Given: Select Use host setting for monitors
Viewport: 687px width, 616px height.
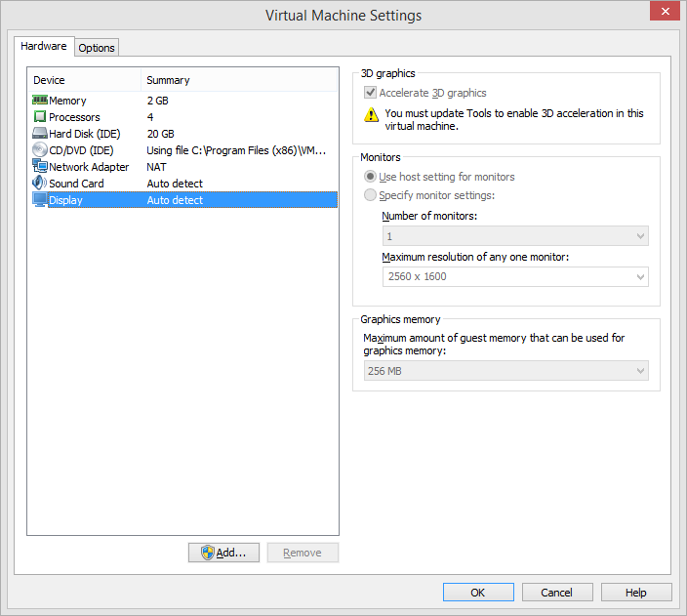Looking at the screenshot, I should point(370,177).
